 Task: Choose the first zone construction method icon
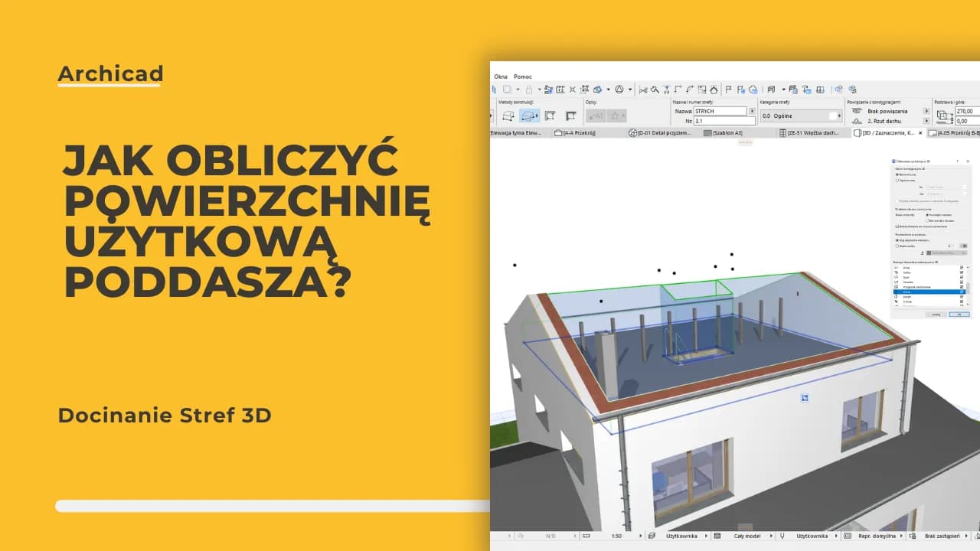pyautogui.click(x=508, y=116)
